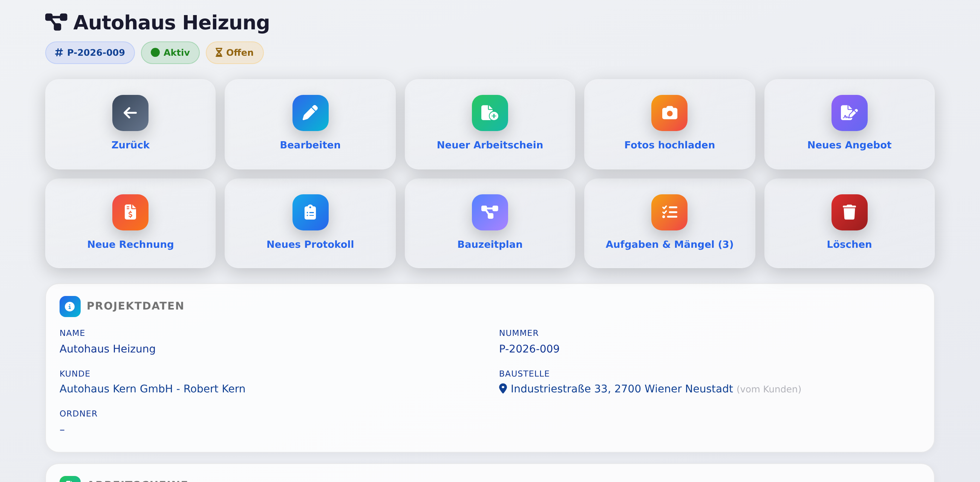Click the Neues Angebot text label

[x=849, y=145]
